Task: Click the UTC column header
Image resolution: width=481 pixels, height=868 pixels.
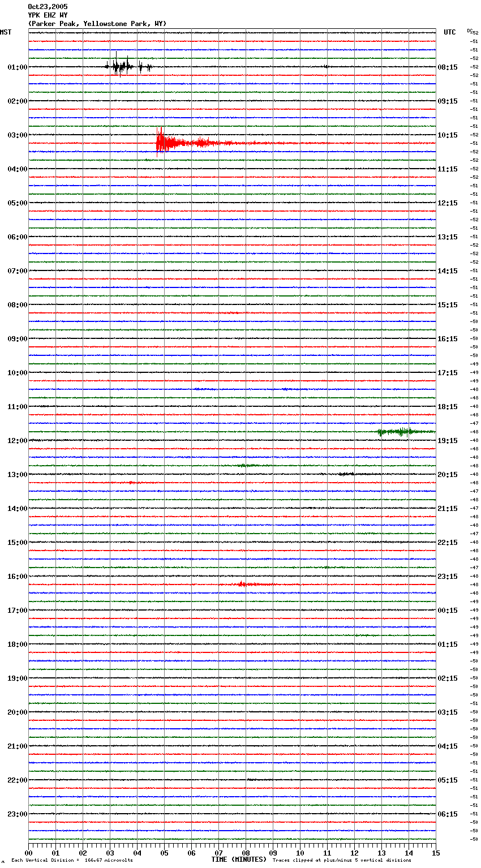Action: [450, 32]
